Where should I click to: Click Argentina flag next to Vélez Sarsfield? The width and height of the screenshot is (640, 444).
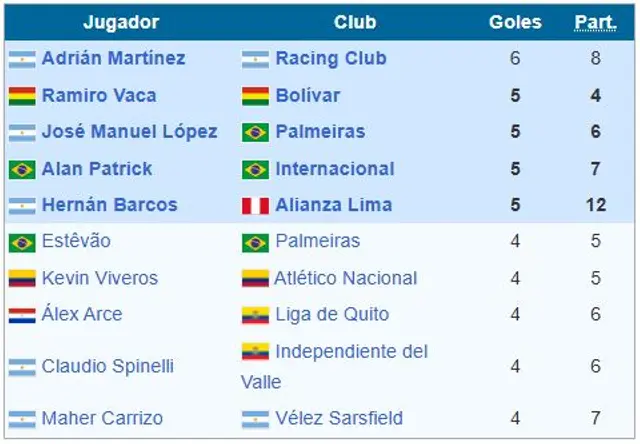coord(255,419)
